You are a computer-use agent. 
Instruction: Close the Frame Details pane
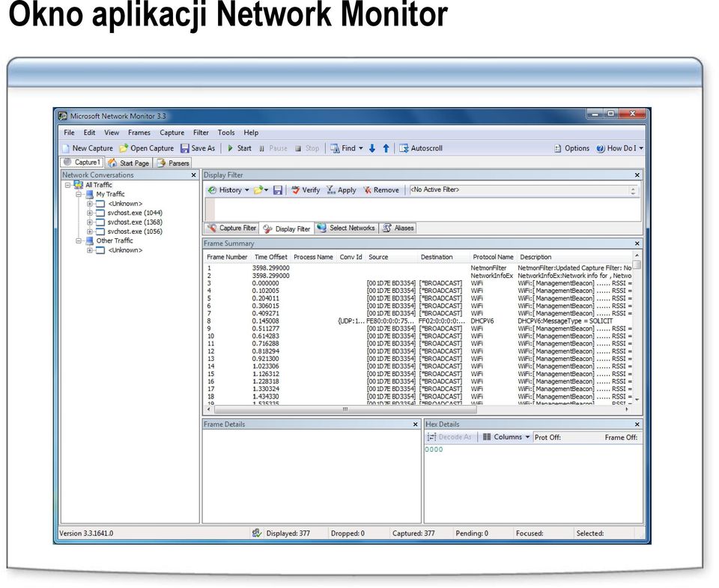click(416, 425)
